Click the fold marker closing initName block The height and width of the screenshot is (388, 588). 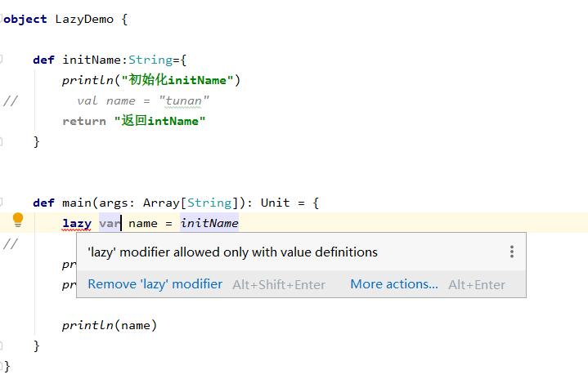click(x=2, y=141)
